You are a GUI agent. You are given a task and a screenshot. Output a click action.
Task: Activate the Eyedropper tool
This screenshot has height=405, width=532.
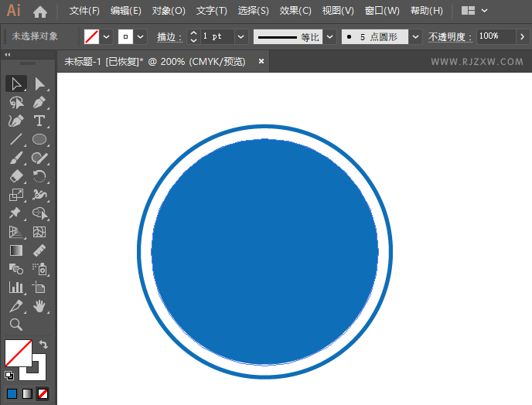(x=16, y=306)
